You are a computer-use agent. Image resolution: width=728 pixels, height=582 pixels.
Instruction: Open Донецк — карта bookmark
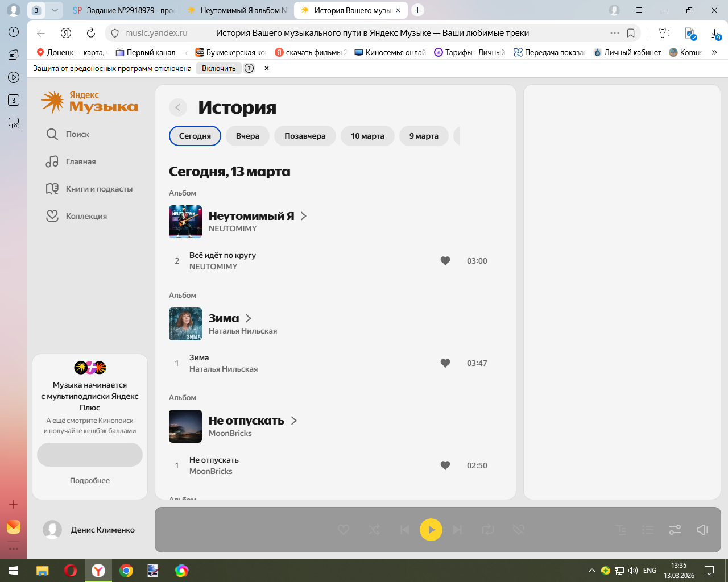pyautogui.click(x=71, y=52)
